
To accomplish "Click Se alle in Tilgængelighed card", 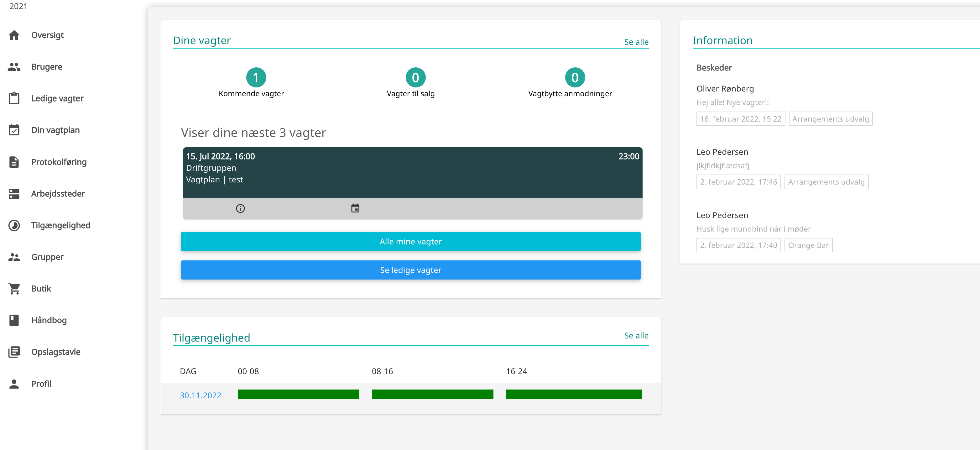I will click(x=636, y=336).
